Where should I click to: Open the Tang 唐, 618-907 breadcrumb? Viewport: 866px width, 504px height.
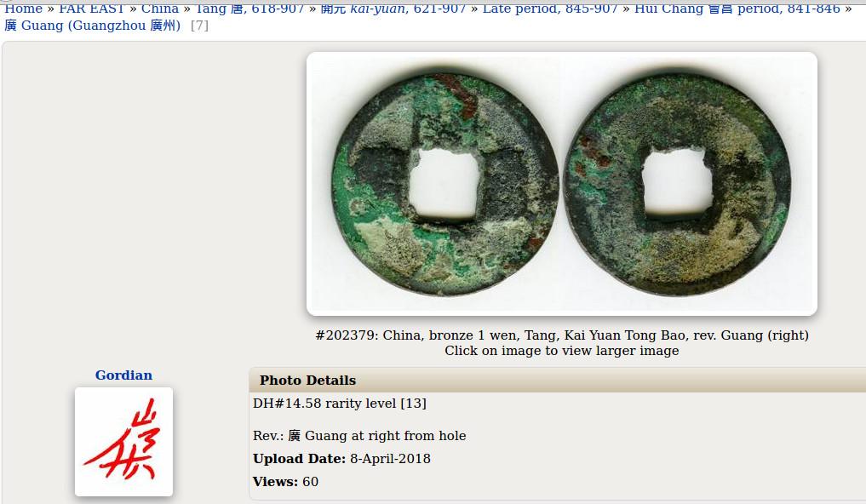pyautogui.click(x=250, y=8)
